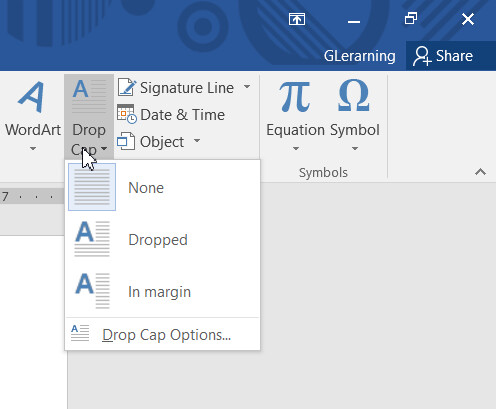Click the GLerarning account name
Screen dimensions: 496x409
coord(360,56)
